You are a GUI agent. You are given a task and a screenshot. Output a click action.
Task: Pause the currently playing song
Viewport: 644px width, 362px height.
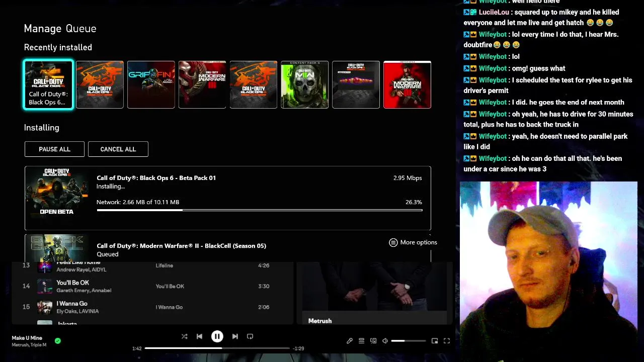(217, 336)
